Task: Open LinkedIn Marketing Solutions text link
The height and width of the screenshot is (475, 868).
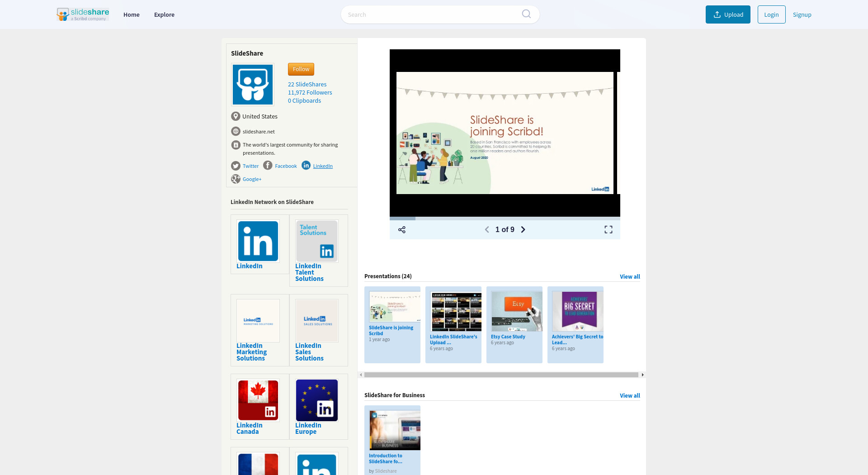Action: (x=251, y=352)
